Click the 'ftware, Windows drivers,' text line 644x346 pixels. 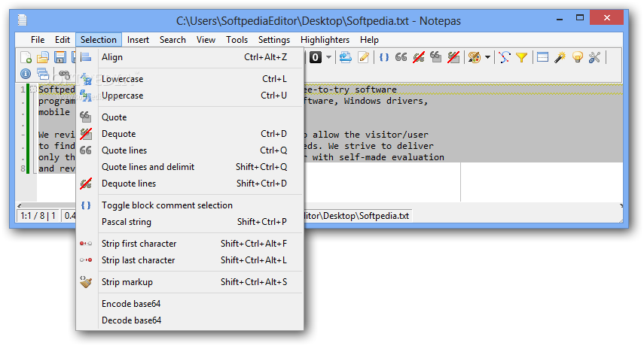[366, 101]
